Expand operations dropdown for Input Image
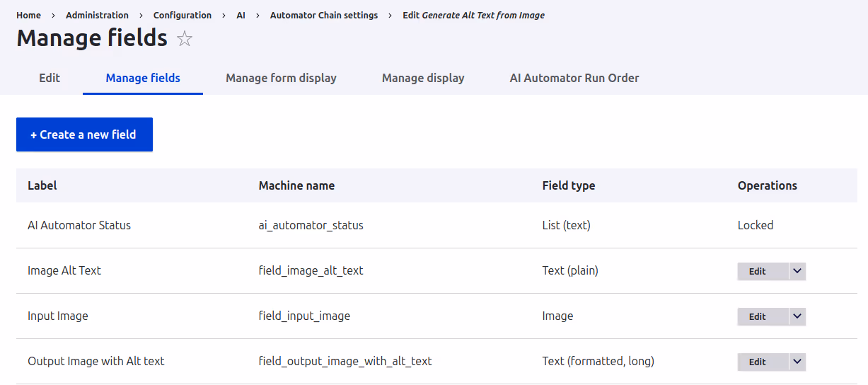The height and width of the screenshot is (385, 868). pos(797,316)
